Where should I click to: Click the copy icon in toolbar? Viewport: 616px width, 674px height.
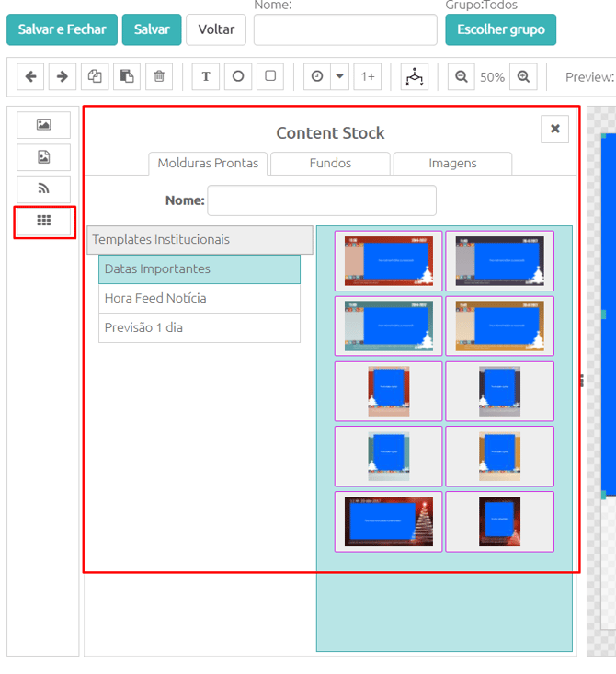tap(95, 76)
